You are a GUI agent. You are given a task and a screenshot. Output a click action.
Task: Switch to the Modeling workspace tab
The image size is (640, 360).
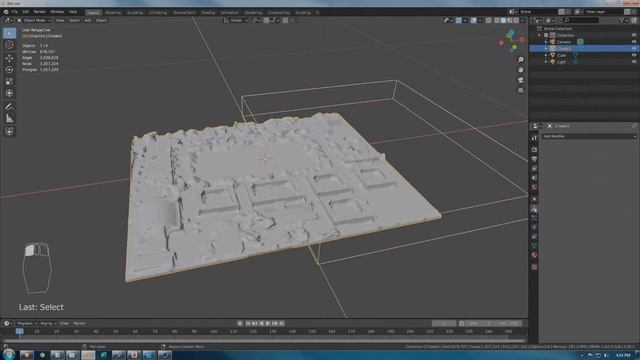(x=113, y=12)
